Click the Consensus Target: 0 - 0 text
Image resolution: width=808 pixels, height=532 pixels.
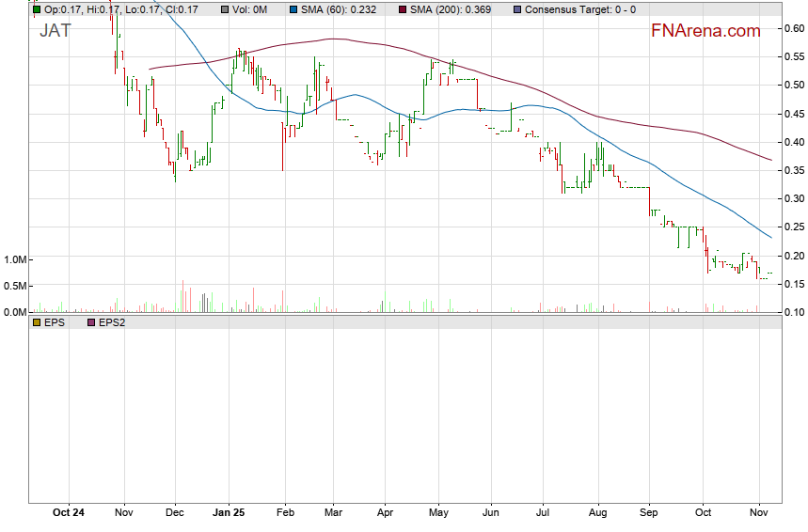tap(579, 9)
